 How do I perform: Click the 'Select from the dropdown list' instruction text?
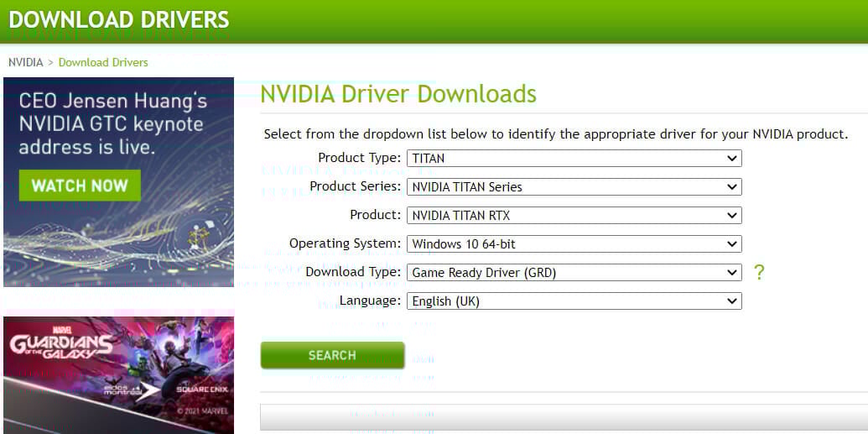tap(556, 134)
